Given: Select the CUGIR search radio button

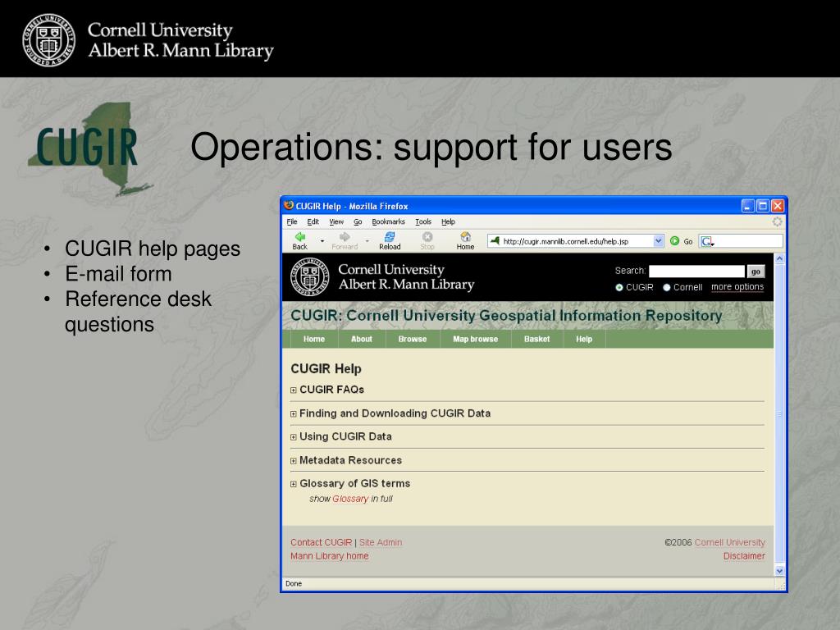Looking at the screenshot, I should pyautogui.click(x=619, y=288).
